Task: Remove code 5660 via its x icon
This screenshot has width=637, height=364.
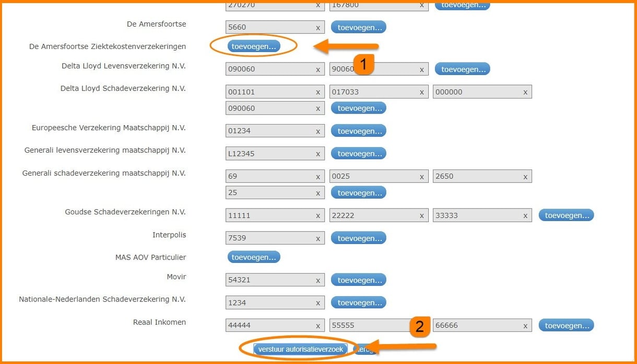Action: [317, 28]
